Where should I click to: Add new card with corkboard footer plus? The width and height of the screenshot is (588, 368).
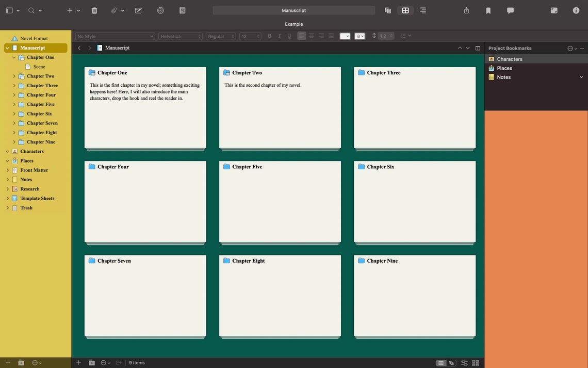tap(78, 363)
